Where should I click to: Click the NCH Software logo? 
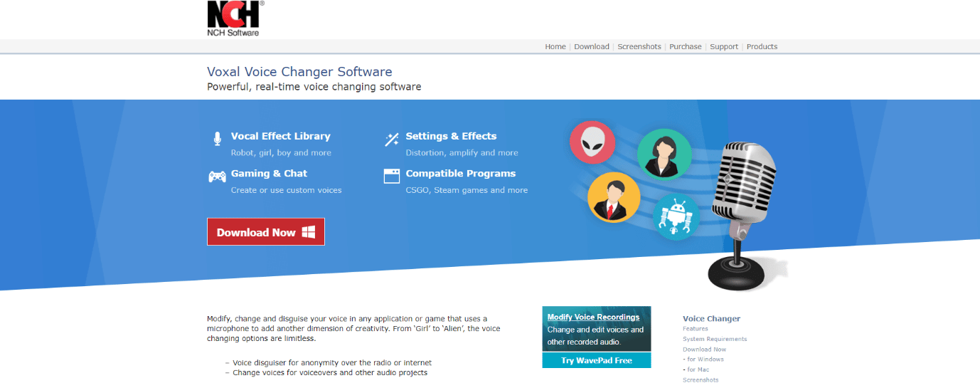coord(235,19)
